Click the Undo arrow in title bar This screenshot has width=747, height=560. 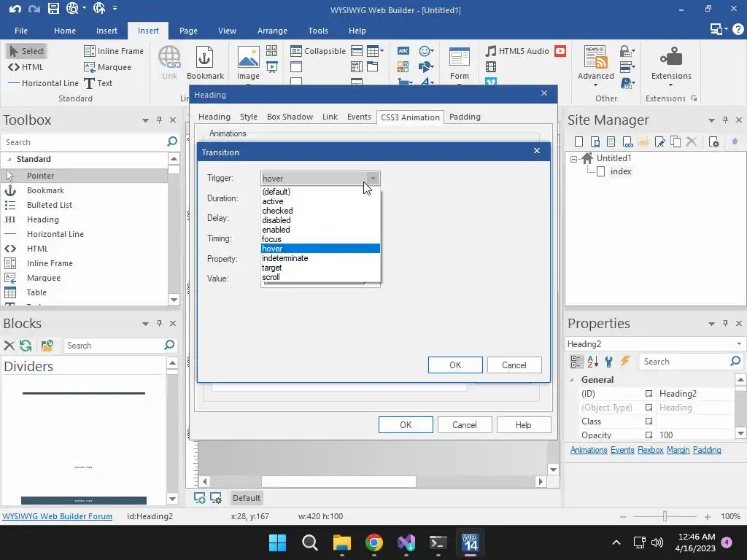15,9
